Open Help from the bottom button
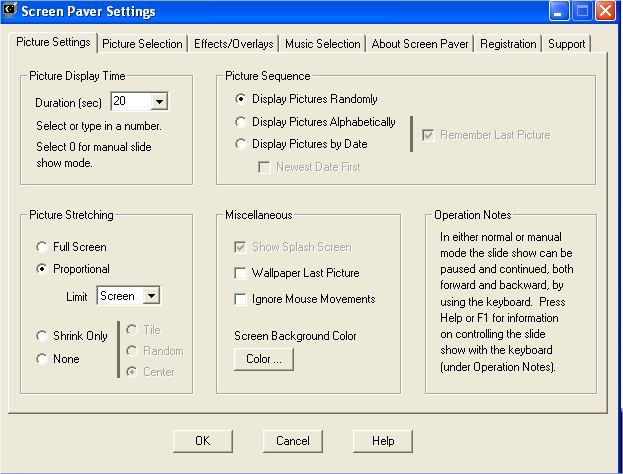This screenshot has width=623, height=474. click(383, 441)
